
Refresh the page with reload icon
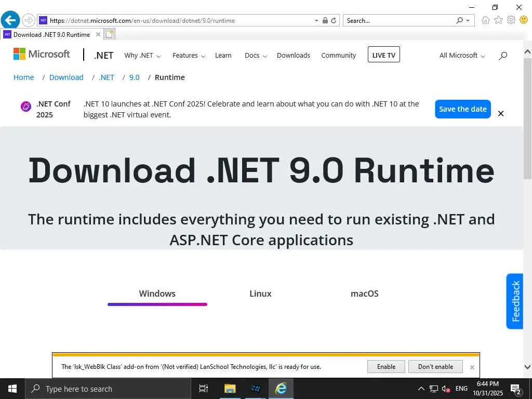point(334,20)
